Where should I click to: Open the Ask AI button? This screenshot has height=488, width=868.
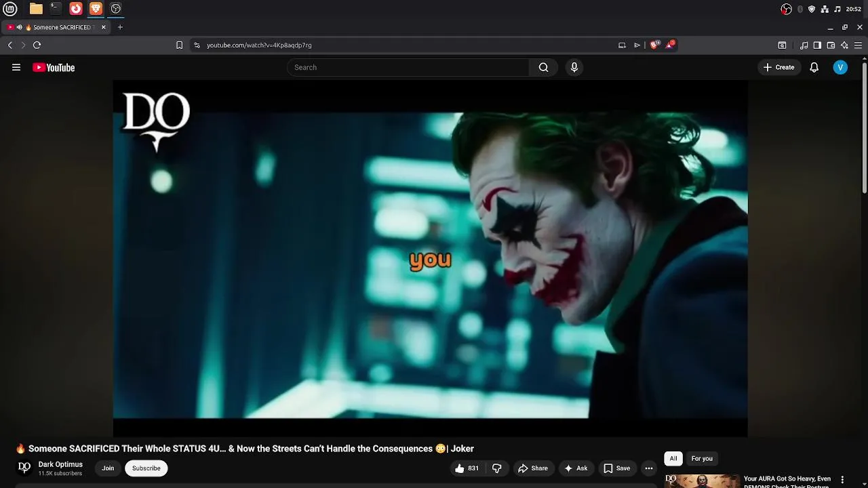pyautogui.click(x=576, y=468)
